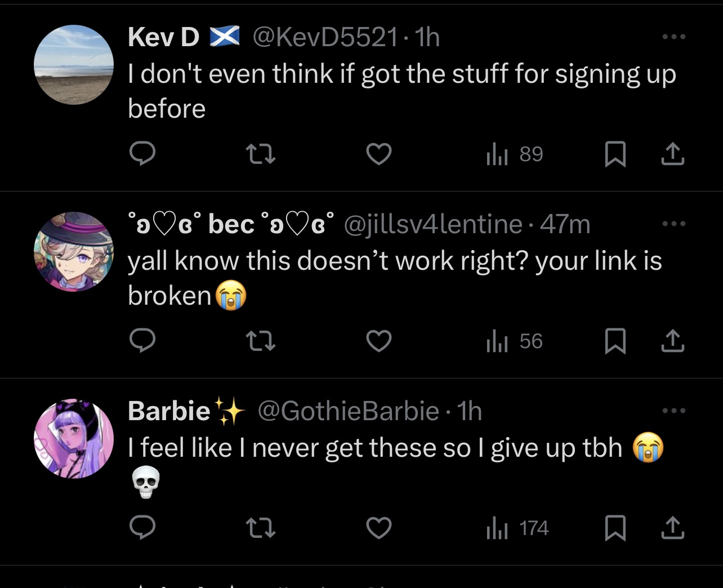
Task: Open more options on Kev D's tweet
Action: 674,37
